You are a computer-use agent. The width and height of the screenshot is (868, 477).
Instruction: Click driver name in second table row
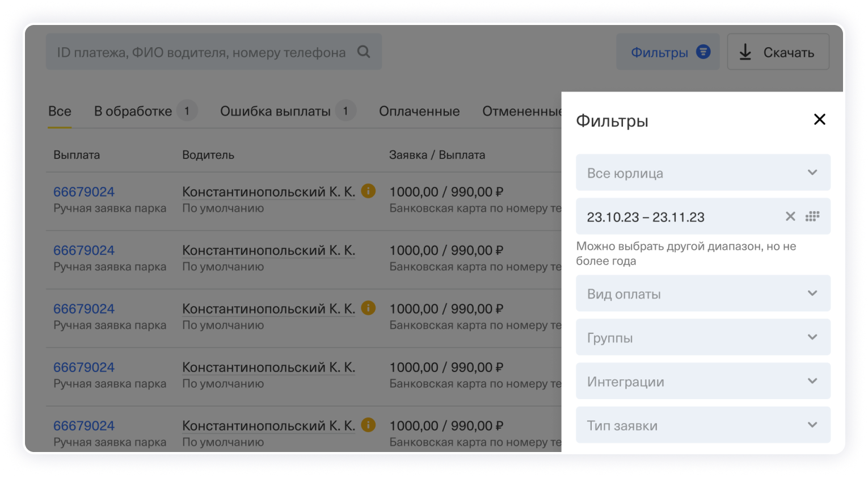268,250
